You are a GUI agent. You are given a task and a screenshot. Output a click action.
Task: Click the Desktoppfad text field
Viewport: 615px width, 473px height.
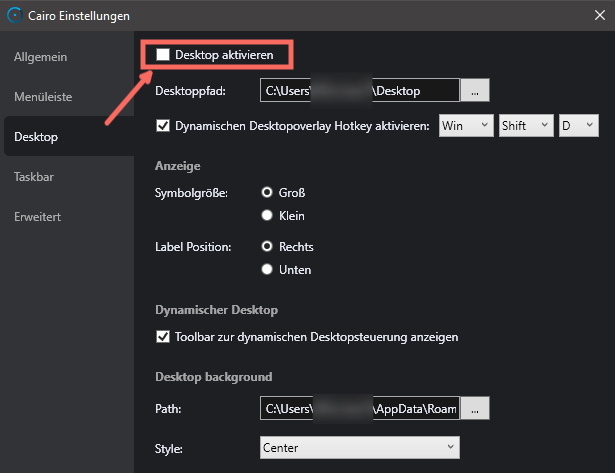360,90
